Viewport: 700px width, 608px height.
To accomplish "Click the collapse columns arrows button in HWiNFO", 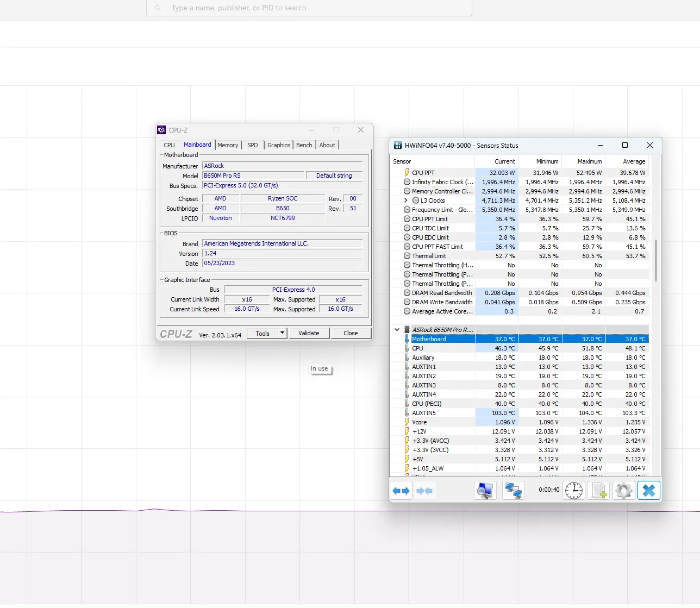I will (x=424, y=491).
